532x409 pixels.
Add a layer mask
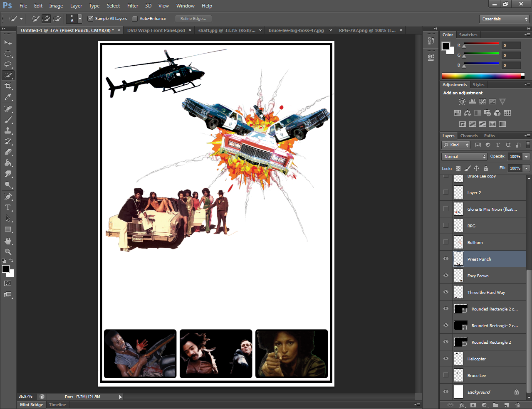pos(473,405)
